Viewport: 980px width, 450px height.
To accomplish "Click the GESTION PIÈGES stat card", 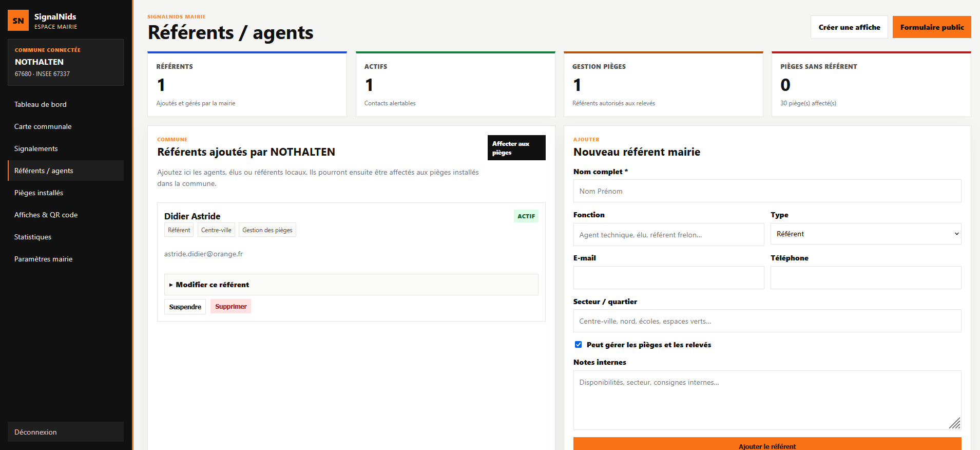I will point(663,84).
